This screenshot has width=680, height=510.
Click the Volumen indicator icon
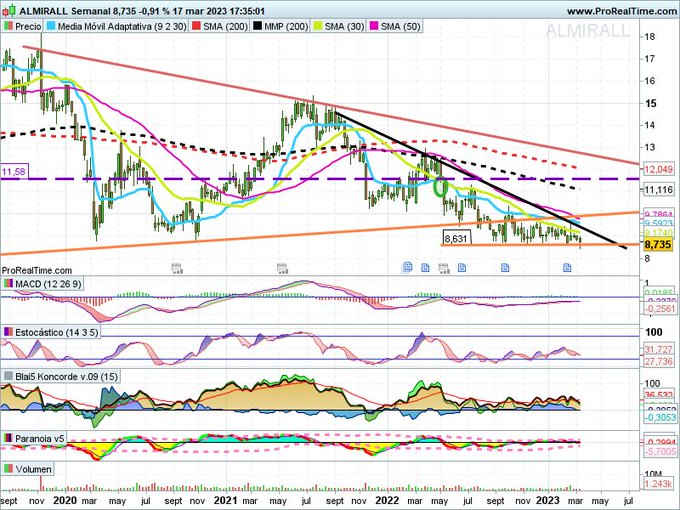[x=8, y=469]
